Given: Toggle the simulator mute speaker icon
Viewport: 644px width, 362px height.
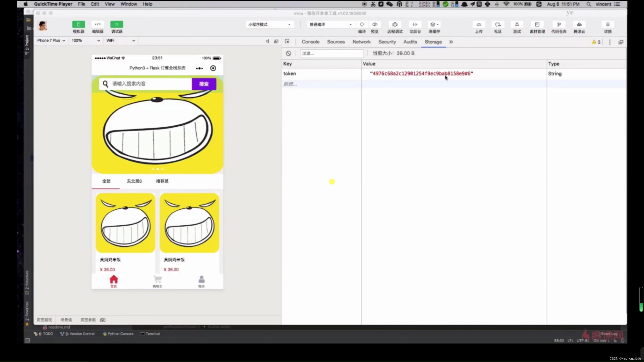Looking at the screenshot, I should [x=268, y=41].
